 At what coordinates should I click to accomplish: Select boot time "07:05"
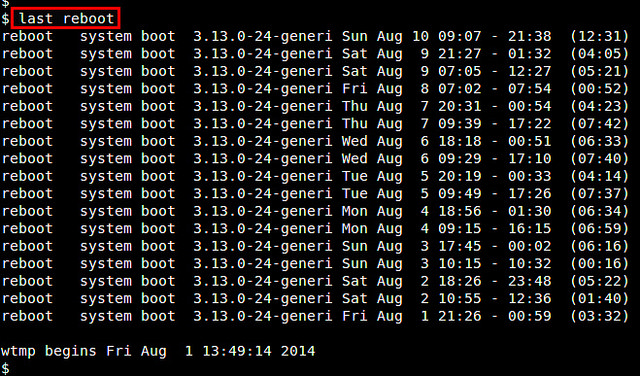click(x=460, y=71)
